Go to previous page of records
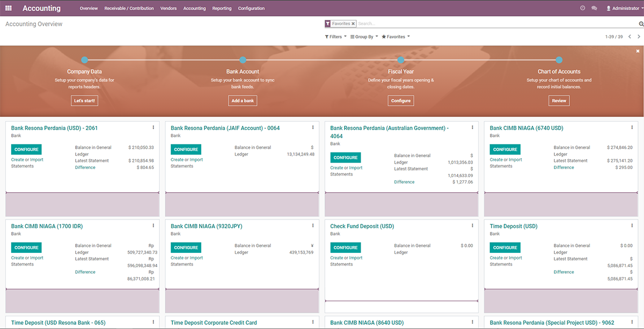 click(631, 37)
